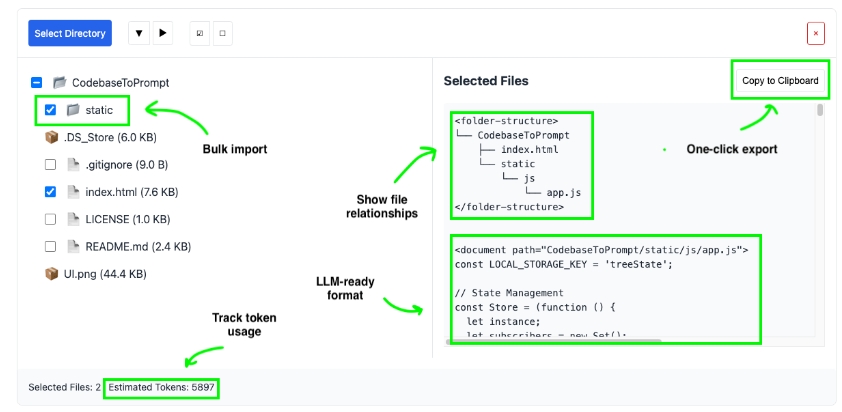Click Copy to Clipboard
The image size is (842, 412).
point(780,81)
